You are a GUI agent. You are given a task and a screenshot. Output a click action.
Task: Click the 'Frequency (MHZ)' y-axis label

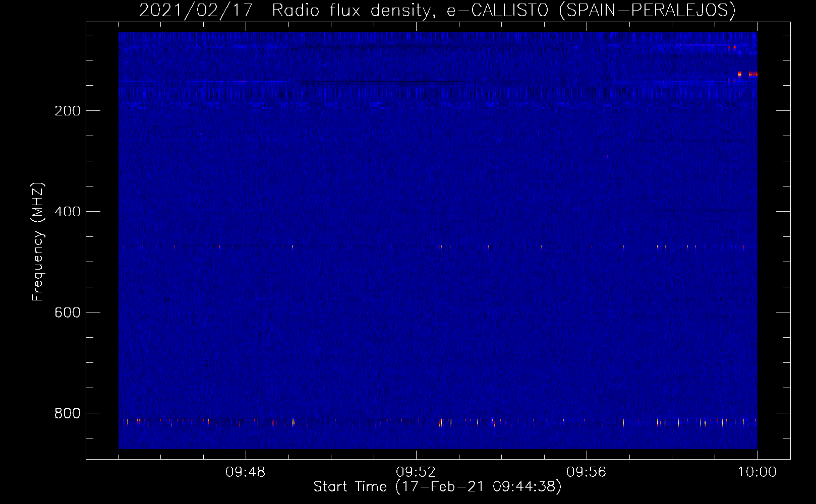[x=38, y=242]
